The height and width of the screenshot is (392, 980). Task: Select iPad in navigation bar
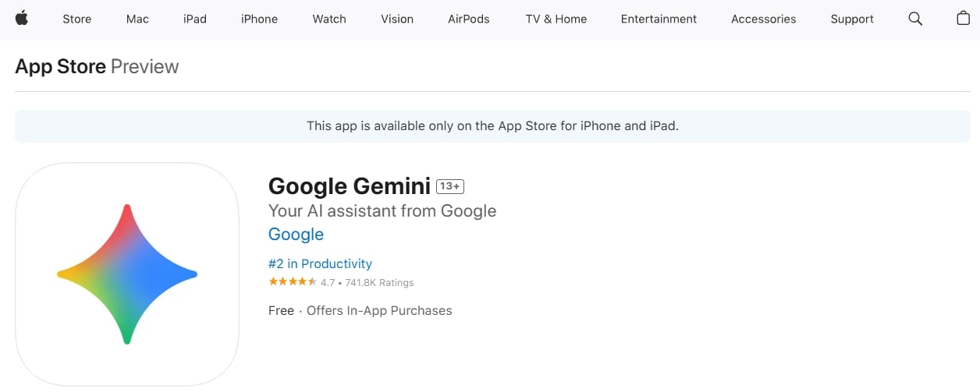(x=195, y=19)
